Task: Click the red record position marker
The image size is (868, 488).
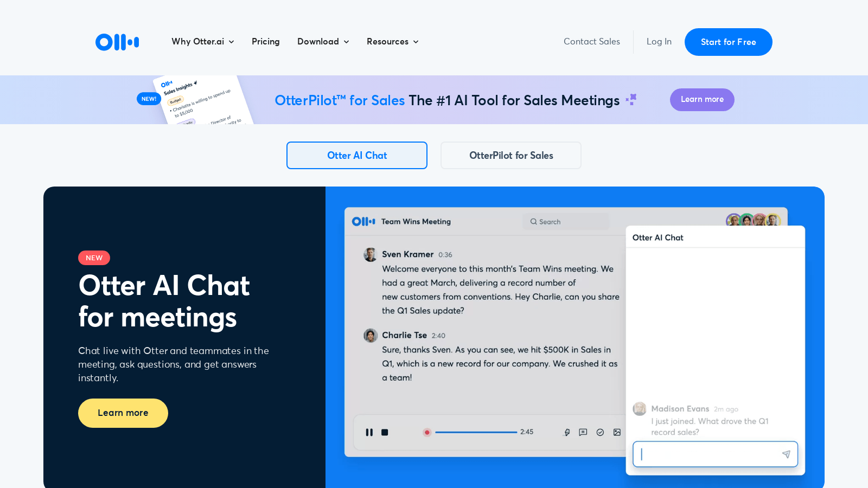Action: point(427,432)
